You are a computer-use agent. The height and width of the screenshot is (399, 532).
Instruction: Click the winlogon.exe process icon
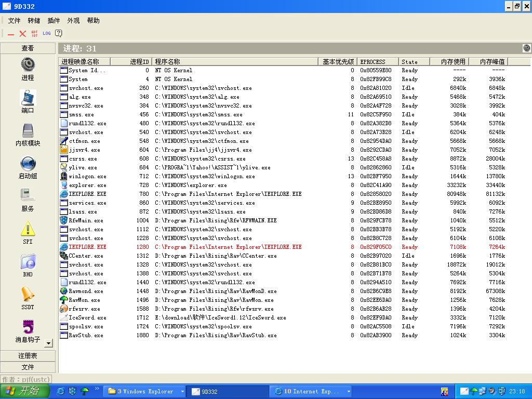click(64, 176)
